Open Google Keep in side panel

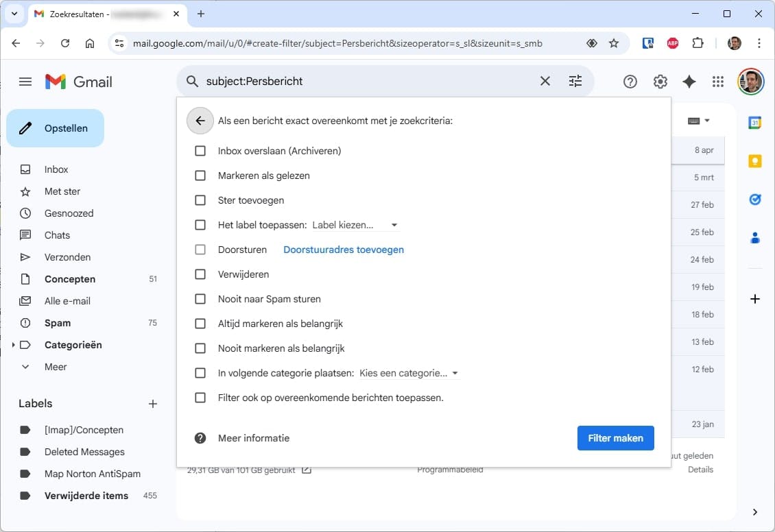coord(755,161)
